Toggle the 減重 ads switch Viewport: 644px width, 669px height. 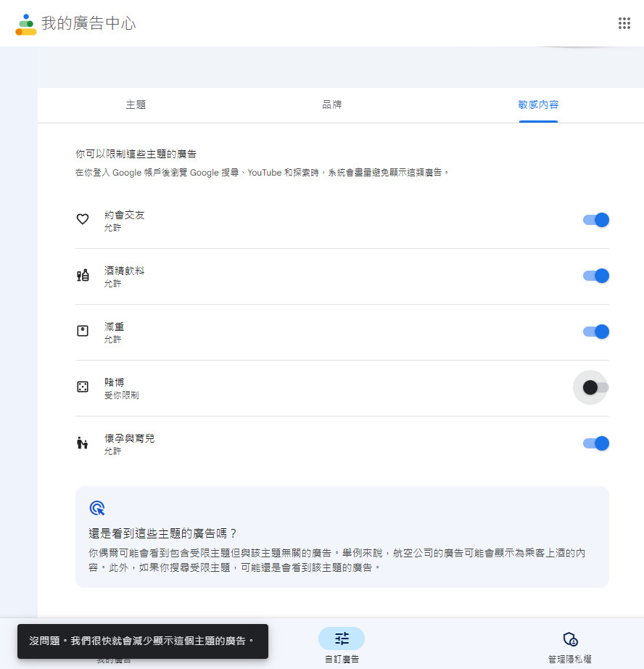click(596, 332)
